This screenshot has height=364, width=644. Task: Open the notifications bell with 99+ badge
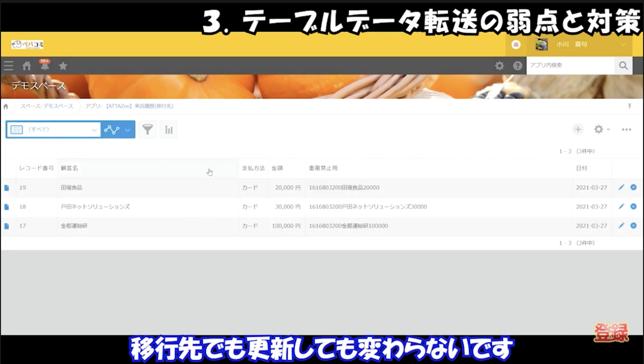point(44,65)
